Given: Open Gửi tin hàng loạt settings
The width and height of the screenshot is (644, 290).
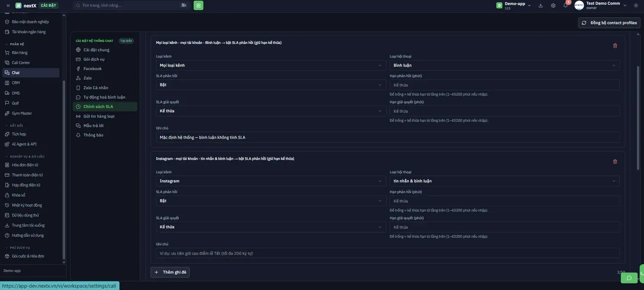Looking at the screenshot, I should pos(105,116).
